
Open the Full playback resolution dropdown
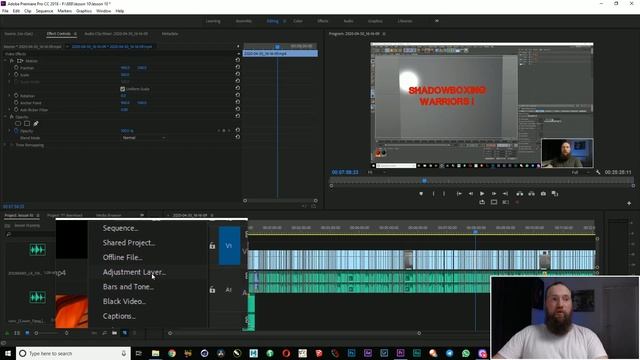(580, 172)
